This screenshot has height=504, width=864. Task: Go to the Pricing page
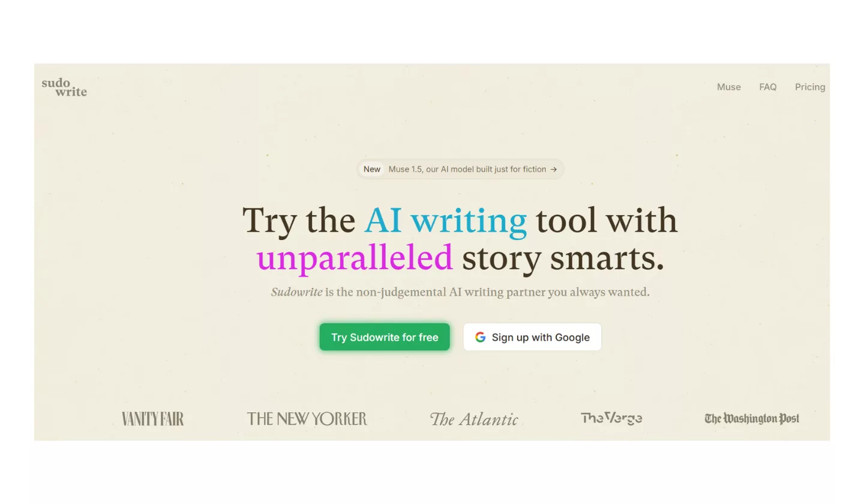(x=809, y=87)
